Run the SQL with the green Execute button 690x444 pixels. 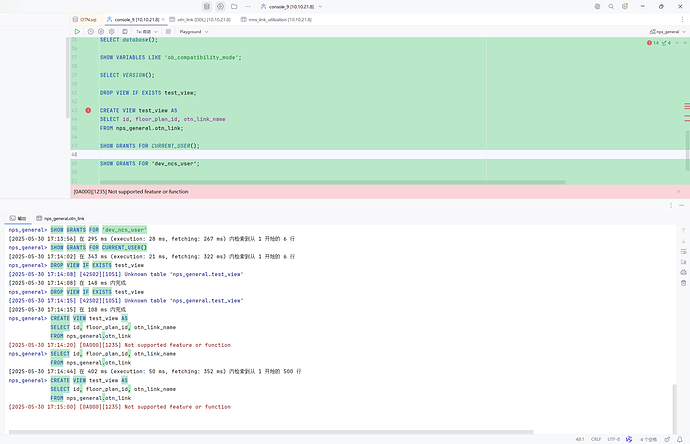tap(77, 32)
